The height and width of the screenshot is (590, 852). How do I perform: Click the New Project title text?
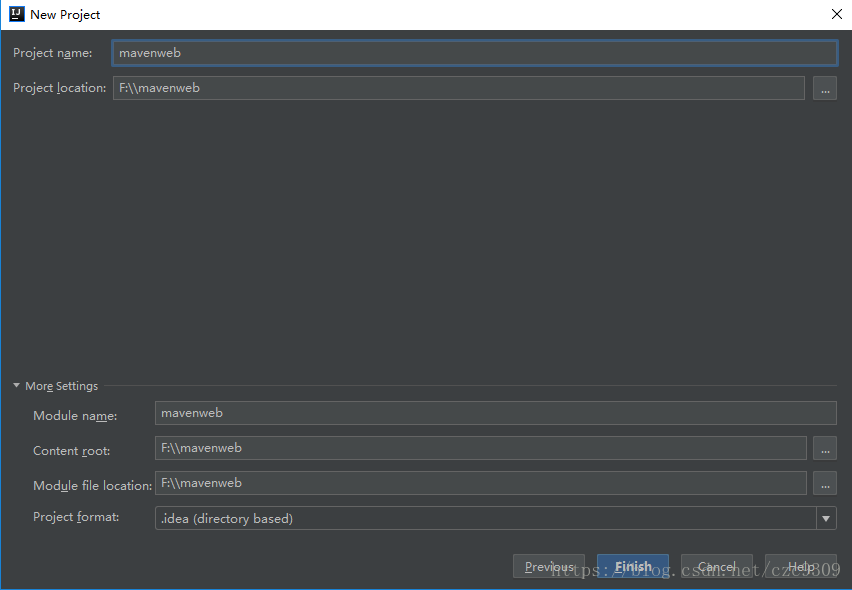tap(65, 15)
